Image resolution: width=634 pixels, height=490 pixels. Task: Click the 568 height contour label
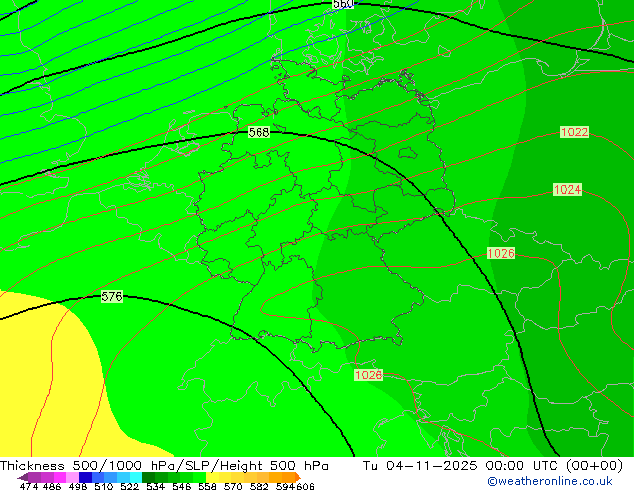point(259,132)
